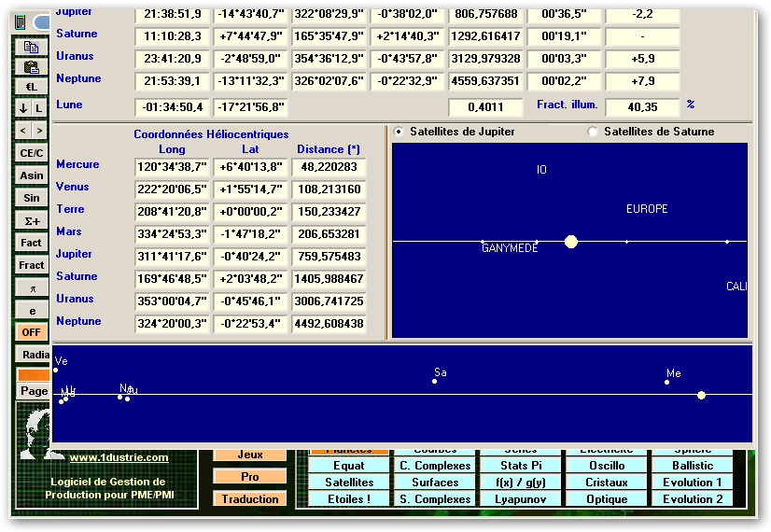
Task: Click the Fract. illum. value field
Action: pyautogui.click(x=642, y=106)
